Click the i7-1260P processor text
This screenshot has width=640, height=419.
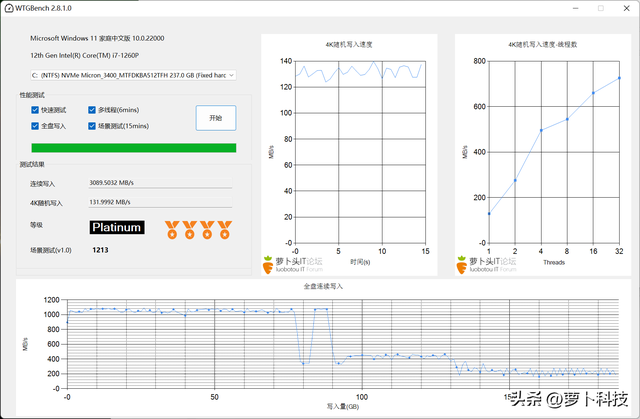pos(84,55)
